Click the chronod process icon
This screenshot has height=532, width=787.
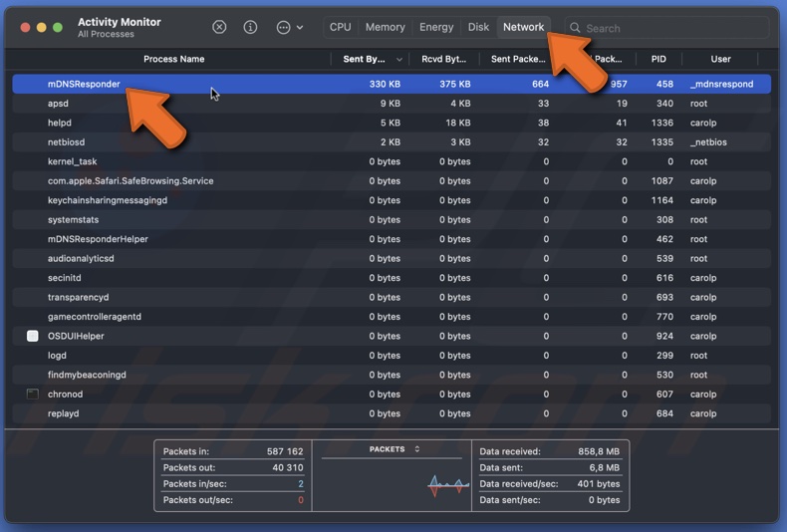[33, 394]
